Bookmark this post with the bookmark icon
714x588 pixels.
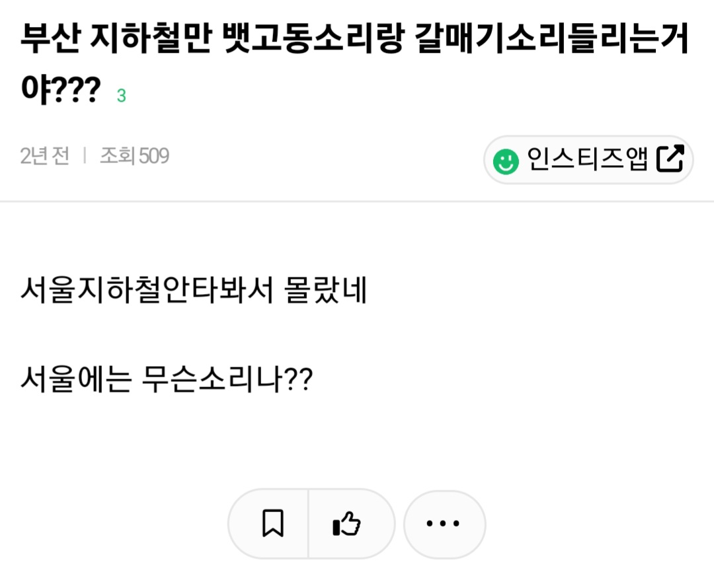click(272, 524)
